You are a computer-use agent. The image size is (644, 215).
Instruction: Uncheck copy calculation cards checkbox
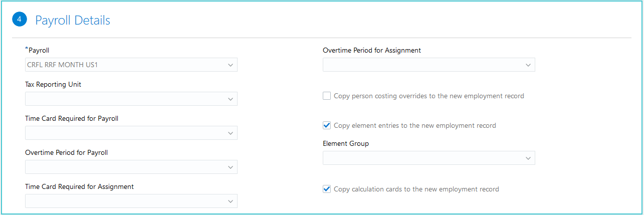coord(327,189)
